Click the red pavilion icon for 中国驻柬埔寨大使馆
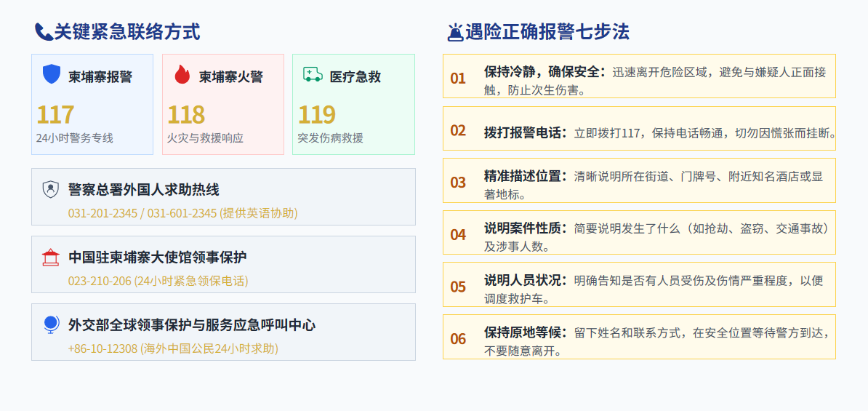This screenshot has height=411, width=868. click(50, 258)
